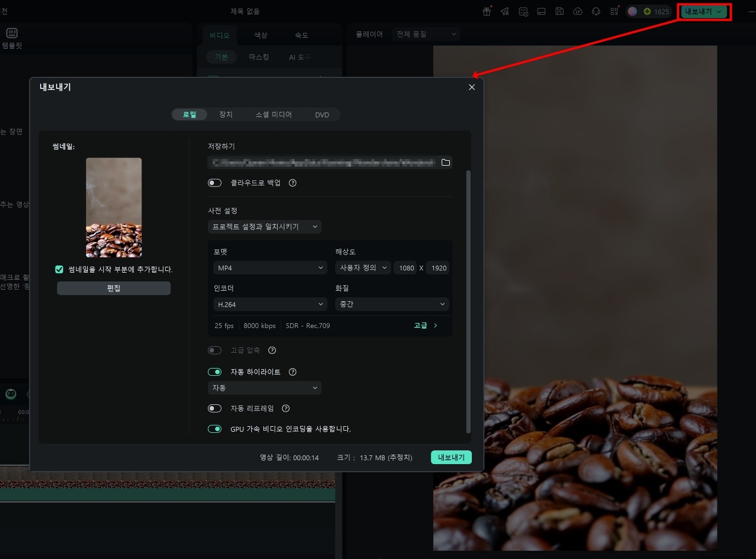Image resolution: width=756 pixels, height=559 pixels.
Task: Browse save folder with the folder icon
Action: pyautogui.click(x=445, y=162)
